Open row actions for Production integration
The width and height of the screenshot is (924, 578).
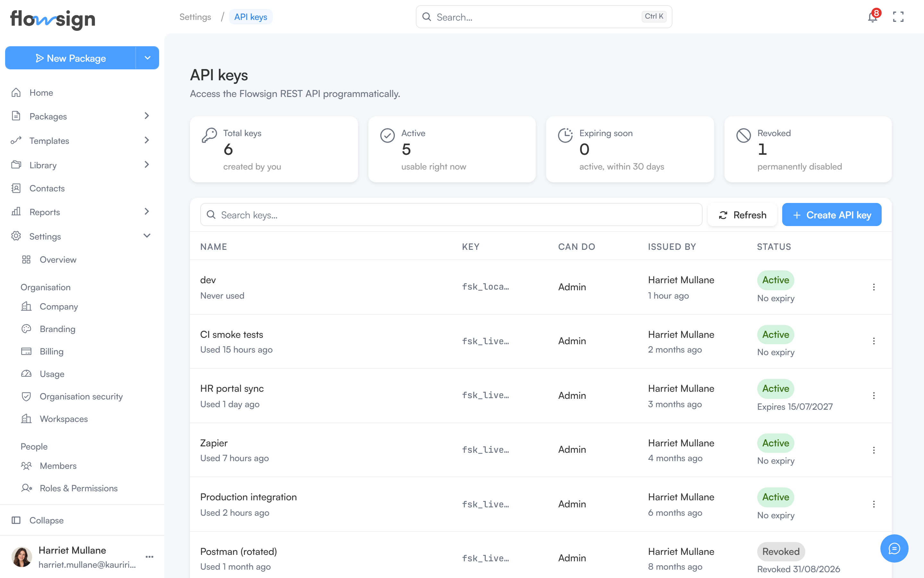pyautogui.click(x=874, y=504)
